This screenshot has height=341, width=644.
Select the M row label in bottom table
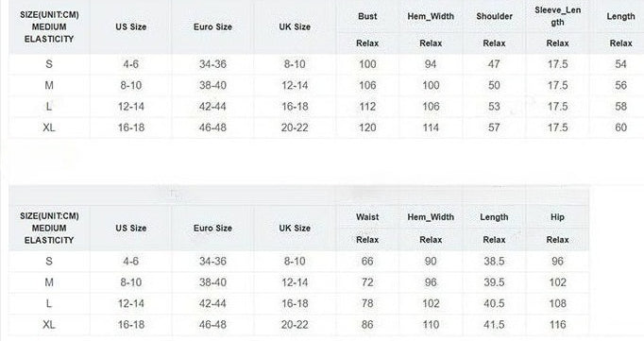tap(49, 282)
